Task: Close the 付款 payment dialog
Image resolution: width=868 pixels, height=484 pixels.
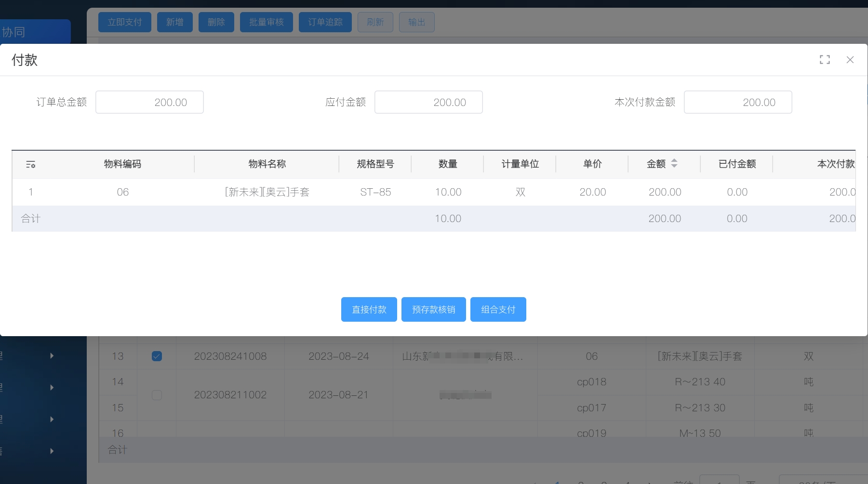Action: coord(850,60)
